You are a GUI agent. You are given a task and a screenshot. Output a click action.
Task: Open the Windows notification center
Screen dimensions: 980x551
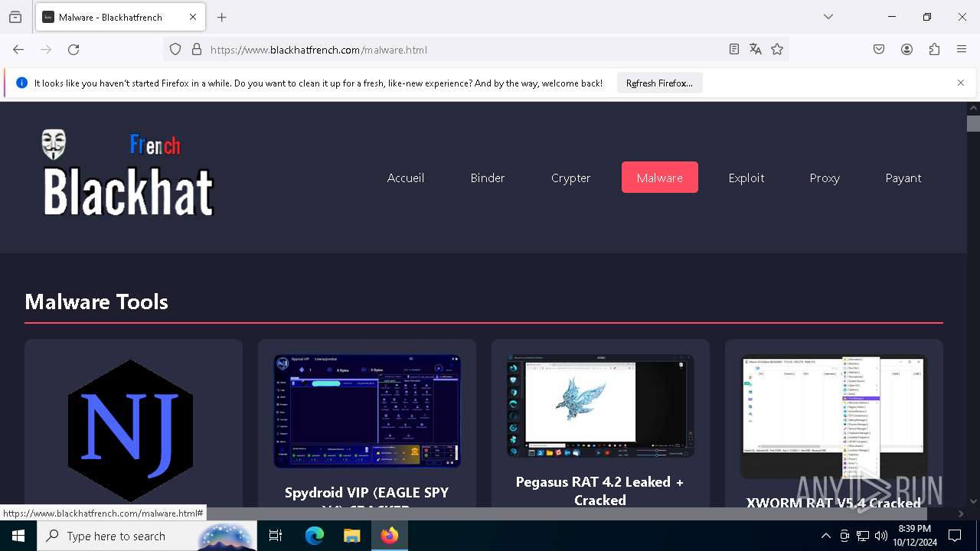click(x=955, y=536)
